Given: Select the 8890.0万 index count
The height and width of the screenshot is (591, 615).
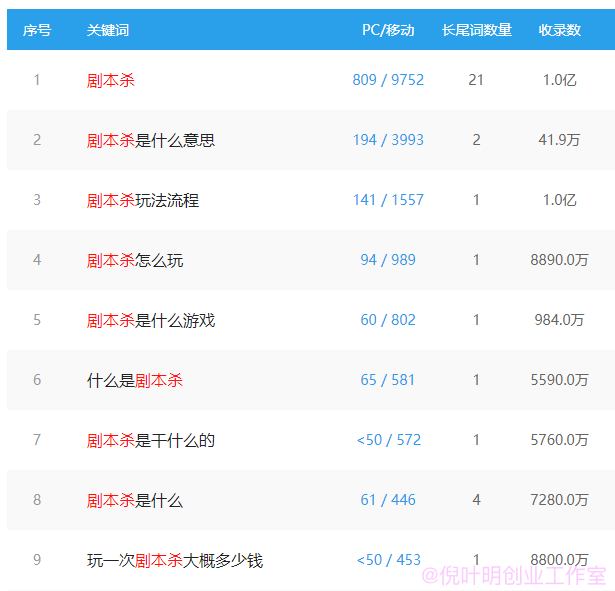Looking at the screenshot, I should click(559, 260).
